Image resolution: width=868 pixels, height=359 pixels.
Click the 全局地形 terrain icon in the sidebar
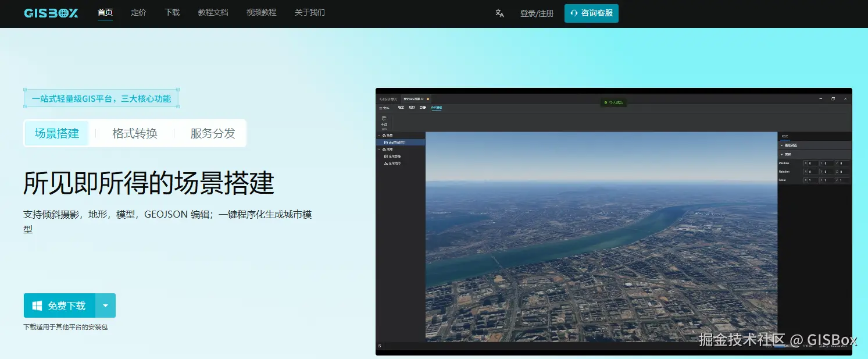pos(385,163)
